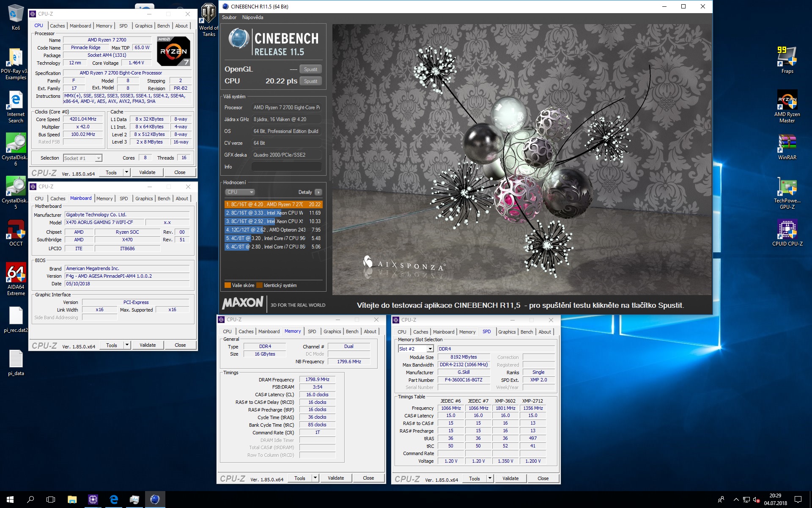This screenshot has width=812, height=508.
Task: Launch Fraps desktop shortcut
Action: click(787, 60)
